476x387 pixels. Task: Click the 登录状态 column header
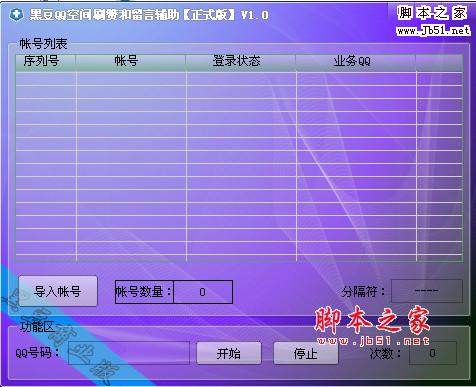(241, 62)
